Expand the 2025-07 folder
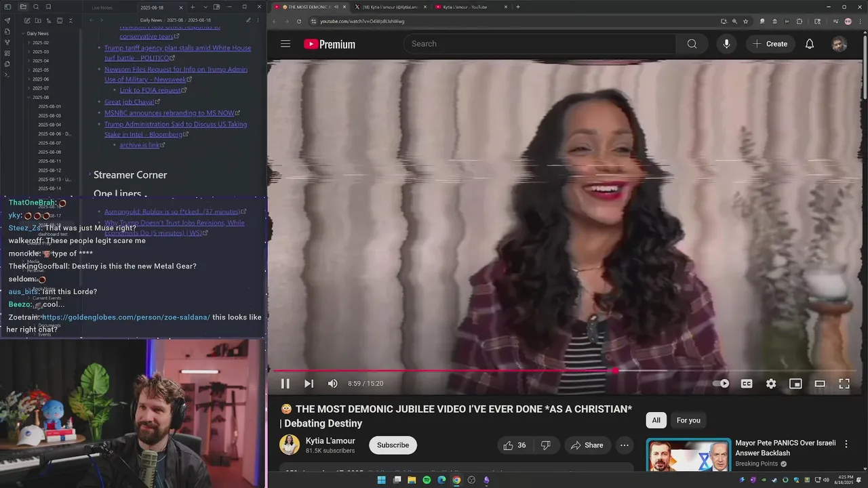The image size is (868, 488). (41, 88)
